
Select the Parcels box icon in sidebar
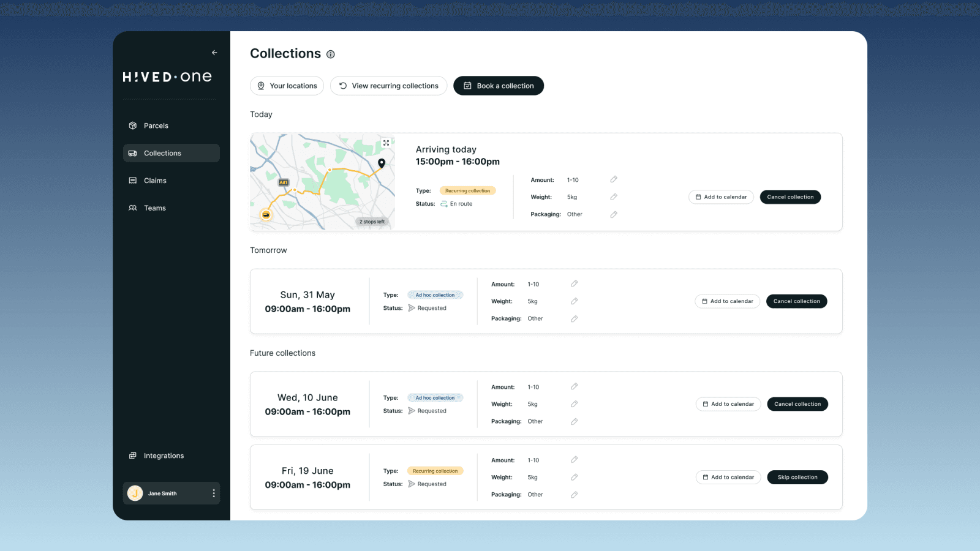133,125
